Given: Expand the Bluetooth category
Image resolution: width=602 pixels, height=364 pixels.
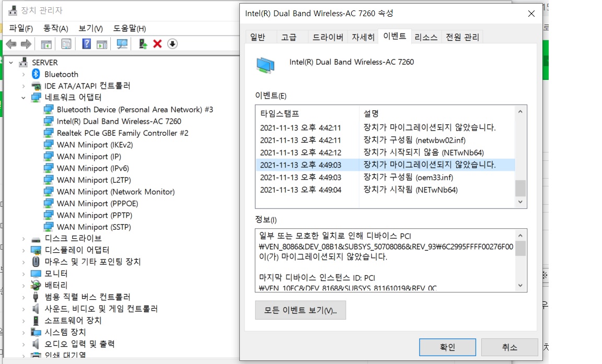Looking at the screenshot, I should pyautogui.click(x=24, y=74).
